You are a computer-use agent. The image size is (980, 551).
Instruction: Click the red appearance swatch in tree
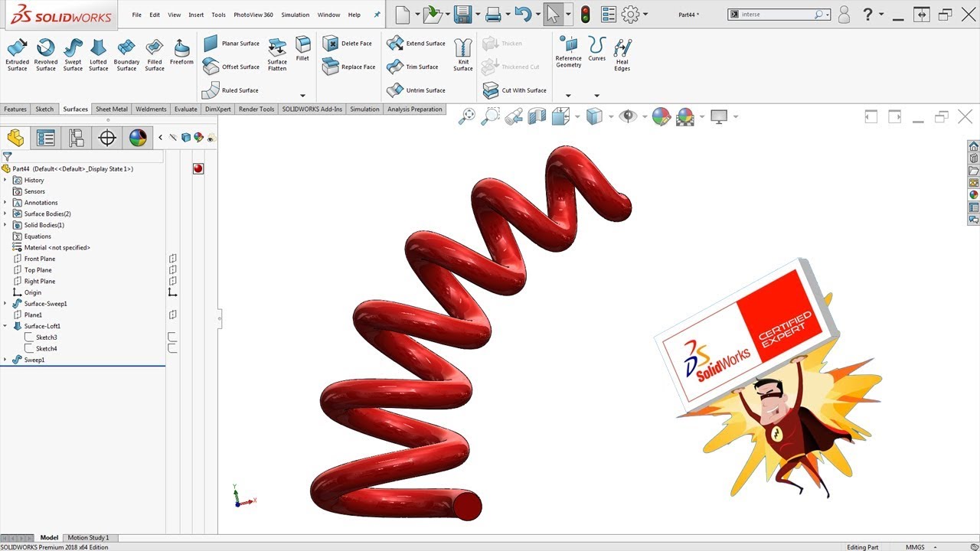198,168
